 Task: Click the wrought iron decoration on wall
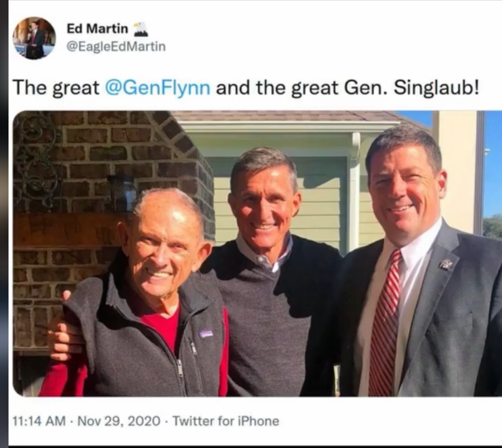(36, 160)
